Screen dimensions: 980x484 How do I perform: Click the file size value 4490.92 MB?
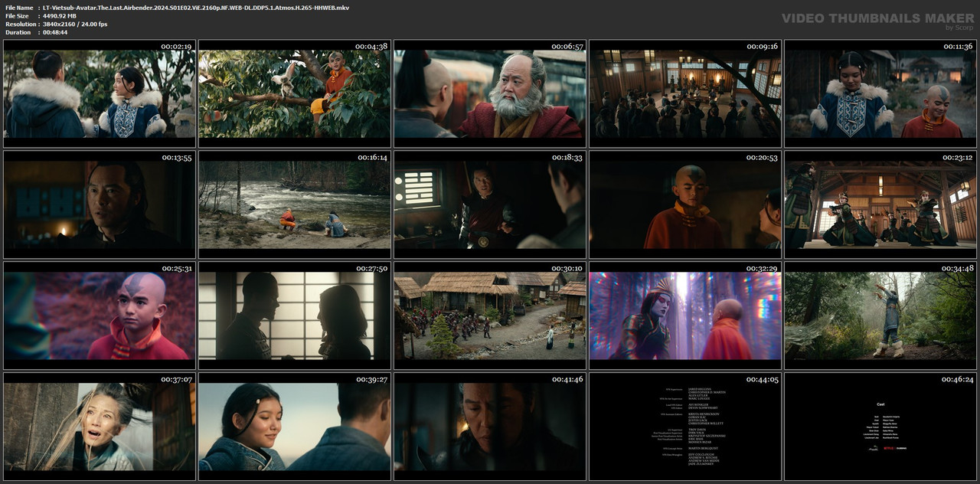(60, 16)
